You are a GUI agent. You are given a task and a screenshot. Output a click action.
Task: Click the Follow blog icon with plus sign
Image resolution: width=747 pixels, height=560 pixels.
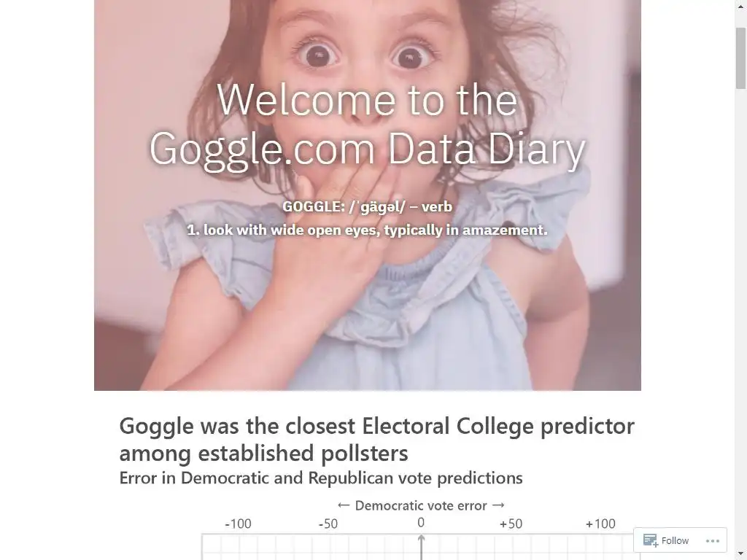[650, 540]
